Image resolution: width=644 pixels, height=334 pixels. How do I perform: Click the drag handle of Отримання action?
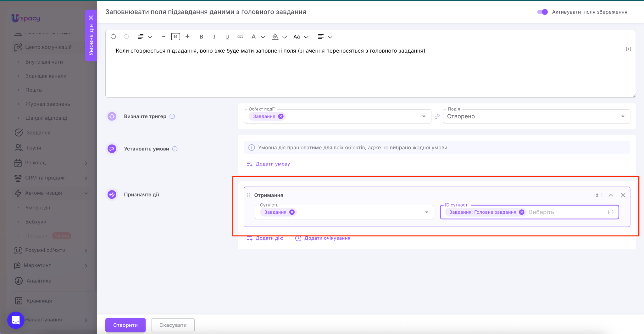(x=248, y=195)
